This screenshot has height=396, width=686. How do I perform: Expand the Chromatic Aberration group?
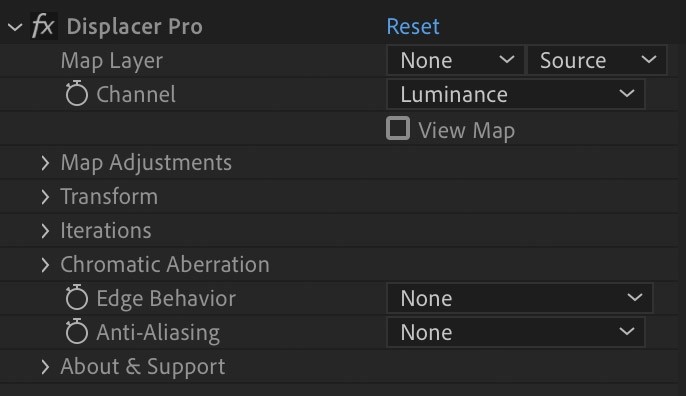(x=45, y=265)
